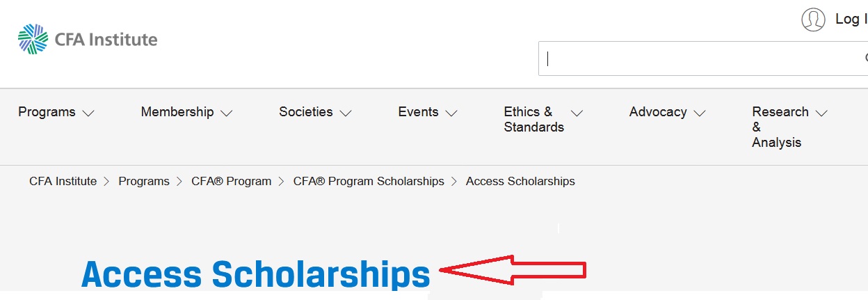The height and width of the screenshot is (300, 868).
Task: Expand the Events chevron arrow
Action: (x=451, y=113)
